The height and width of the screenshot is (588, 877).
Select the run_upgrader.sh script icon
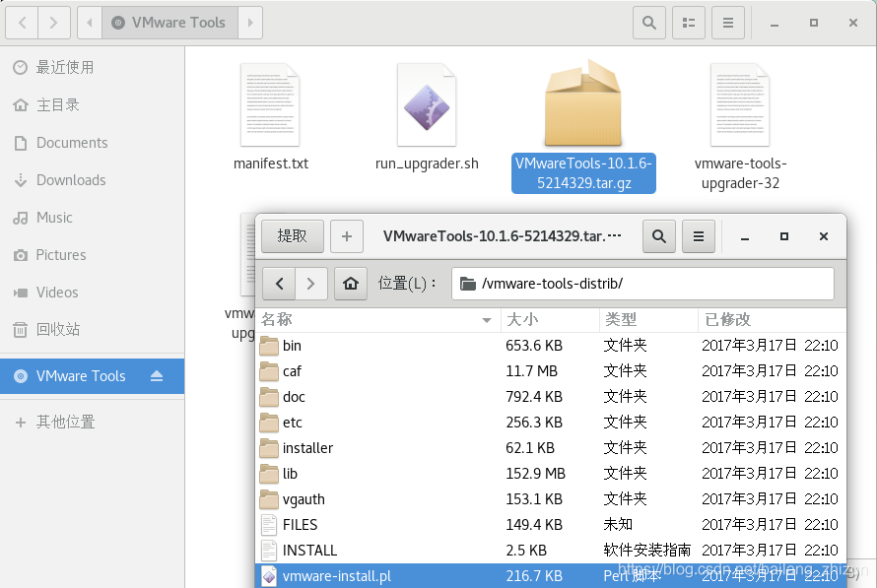click(427, 104)
